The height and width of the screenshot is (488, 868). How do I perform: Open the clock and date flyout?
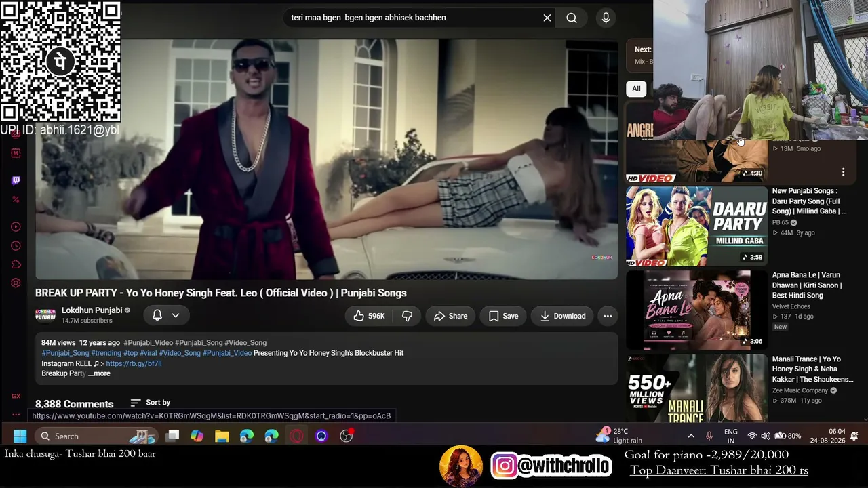[828, 436]
